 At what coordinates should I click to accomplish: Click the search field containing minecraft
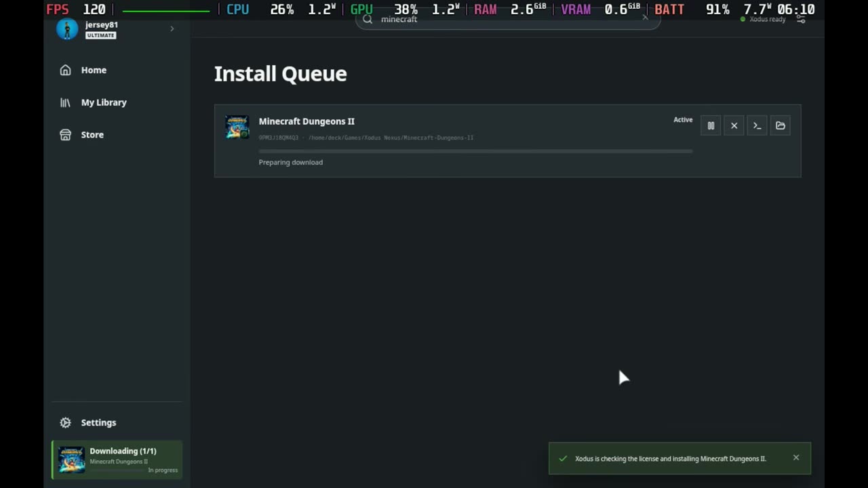pos(508,19)
